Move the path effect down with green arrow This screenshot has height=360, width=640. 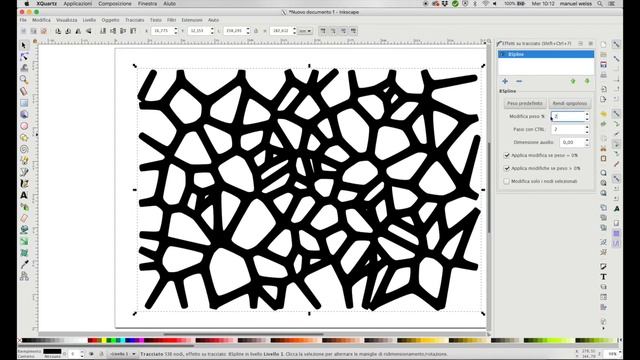(587, 81)
